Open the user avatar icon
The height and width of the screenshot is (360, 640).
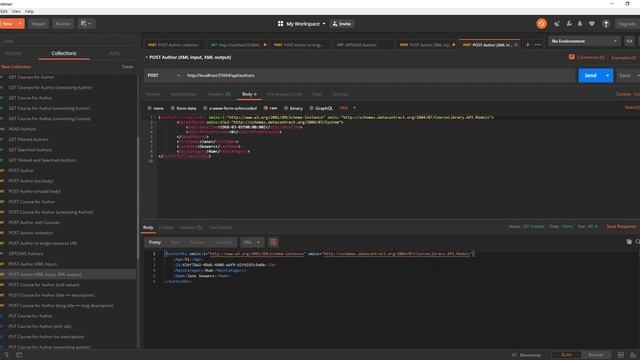click(x=606, y=24)
